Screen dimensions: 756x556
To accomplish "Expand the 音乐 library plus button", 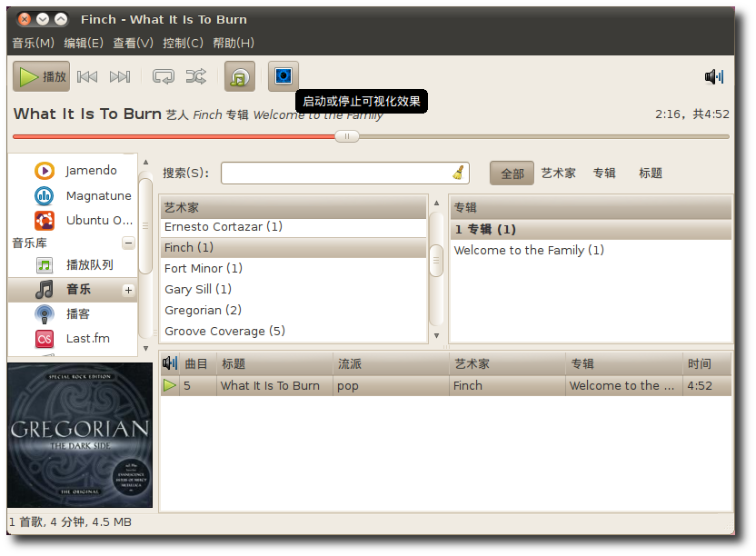I will pos(128,290).
